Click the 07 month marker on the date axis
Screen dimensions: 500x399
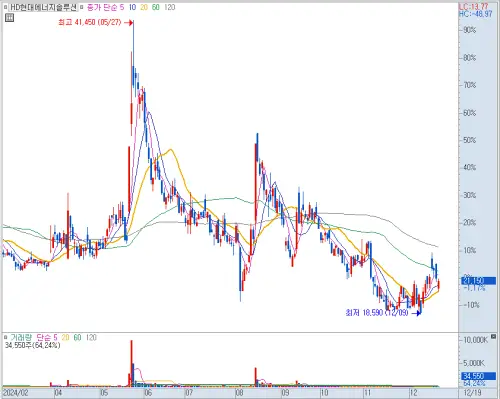(x=189, y=393)
